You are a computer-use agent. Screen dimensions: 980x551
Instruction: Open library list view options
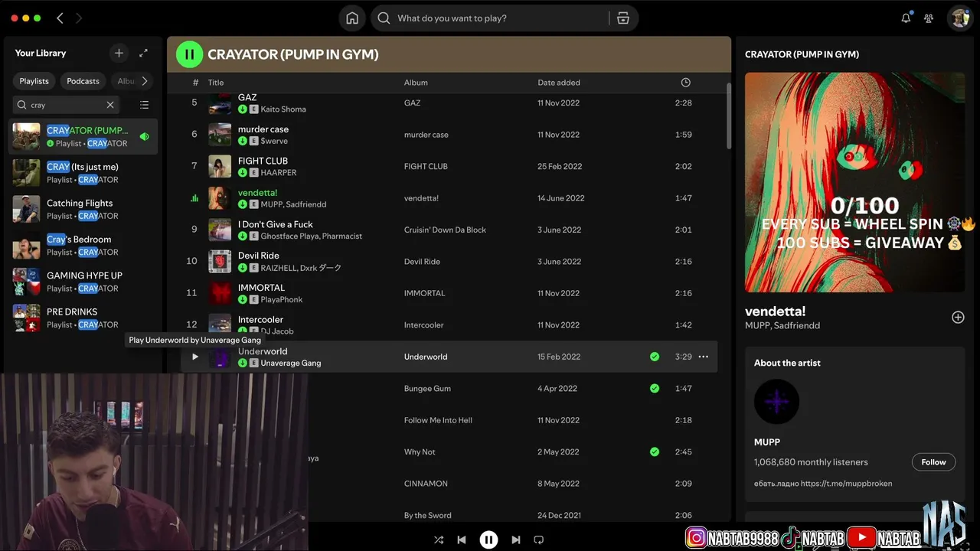pyautogui.click(x=144, y=105)
